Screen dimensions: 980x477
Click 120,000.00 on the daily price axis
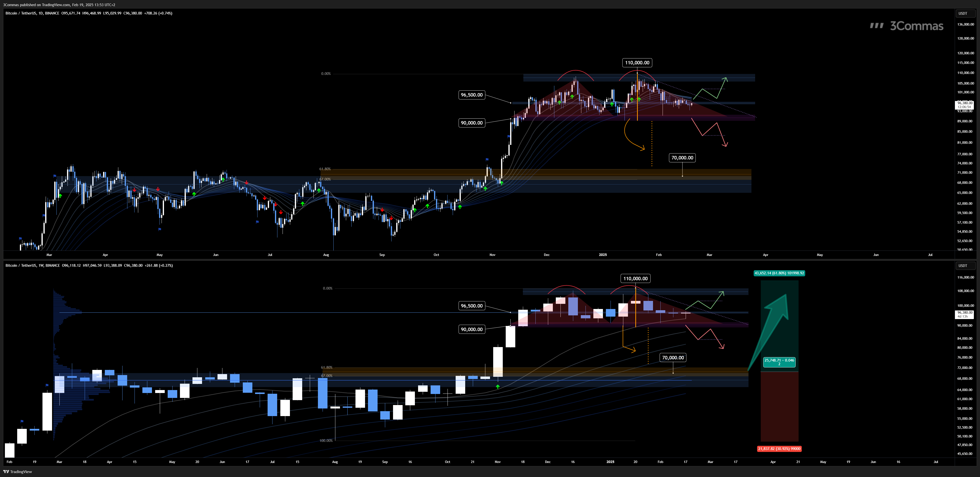point(966,53)
